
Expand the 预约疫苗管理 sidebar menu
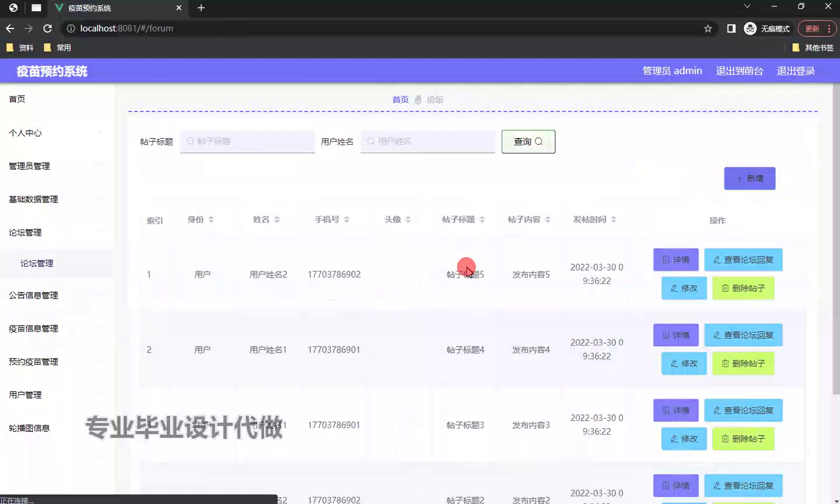[57, 362]
